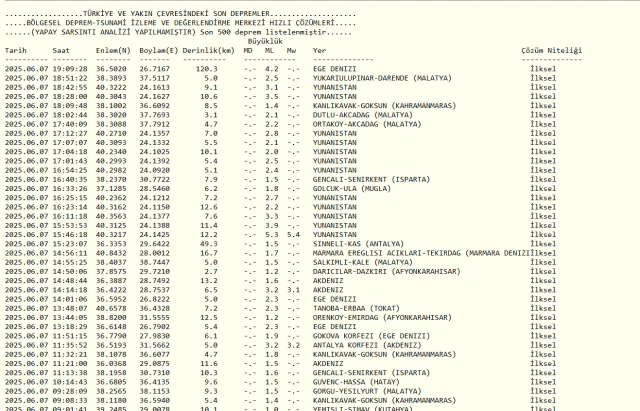Click the 'Saat' column header

pos(61,51)
